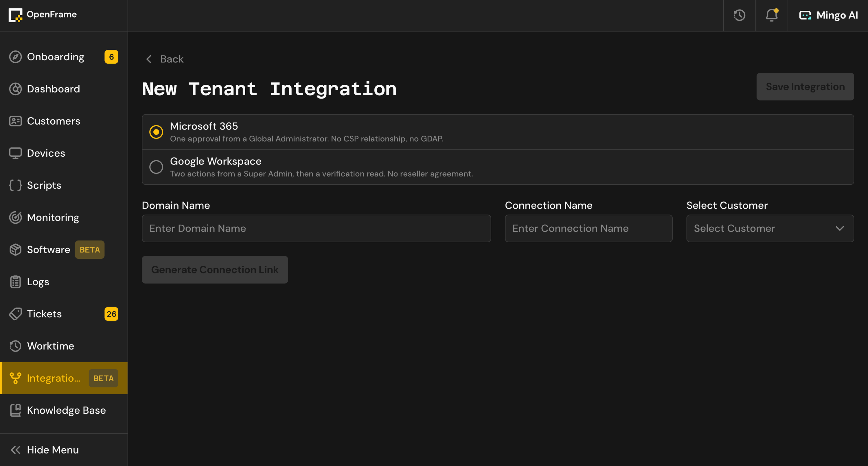The image size is (868, 466).
Task: Open the history clock icon in top bar
Action: pyautogui.click(x=739, y=15)
